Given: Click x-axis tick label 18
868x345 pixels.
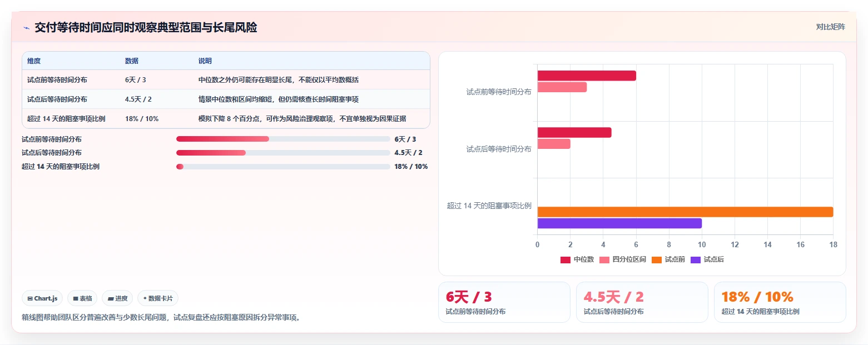Looking at the screenshot, I should coord(833,244).
